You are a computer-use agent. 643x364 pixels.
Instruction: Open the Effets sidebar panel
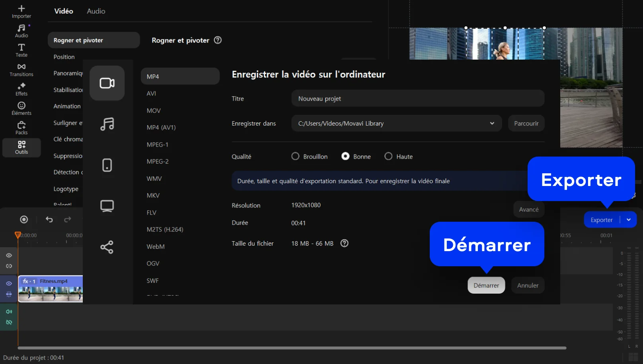21,89
